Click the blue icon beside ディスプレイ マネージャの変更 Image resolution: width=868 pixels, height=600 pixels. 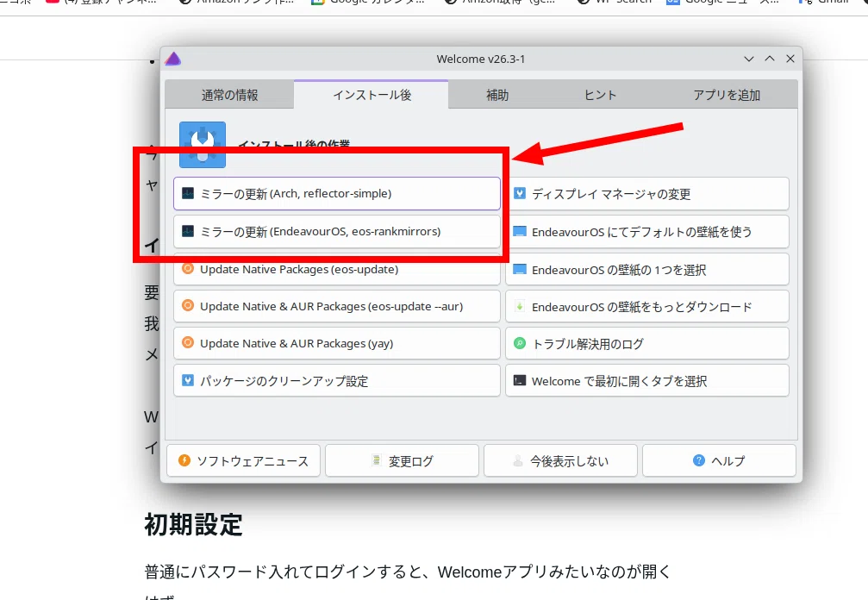(520, 193)
